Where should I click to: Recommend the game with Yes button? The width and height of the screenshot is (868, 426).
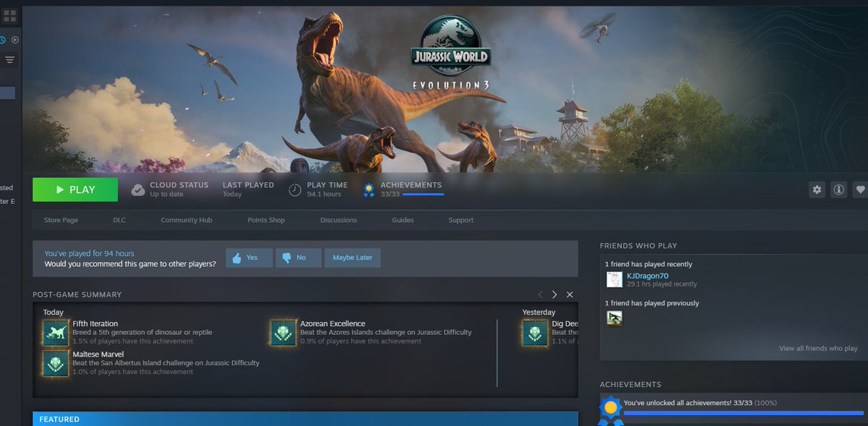coord(250,257)
